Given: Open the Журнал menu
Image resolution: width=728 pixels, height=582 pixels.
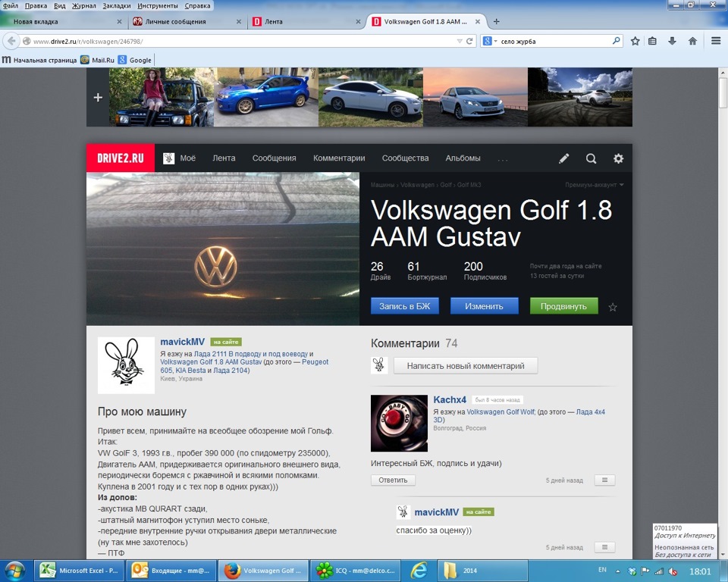Looking at the screenshot, I should coord(83,5).
